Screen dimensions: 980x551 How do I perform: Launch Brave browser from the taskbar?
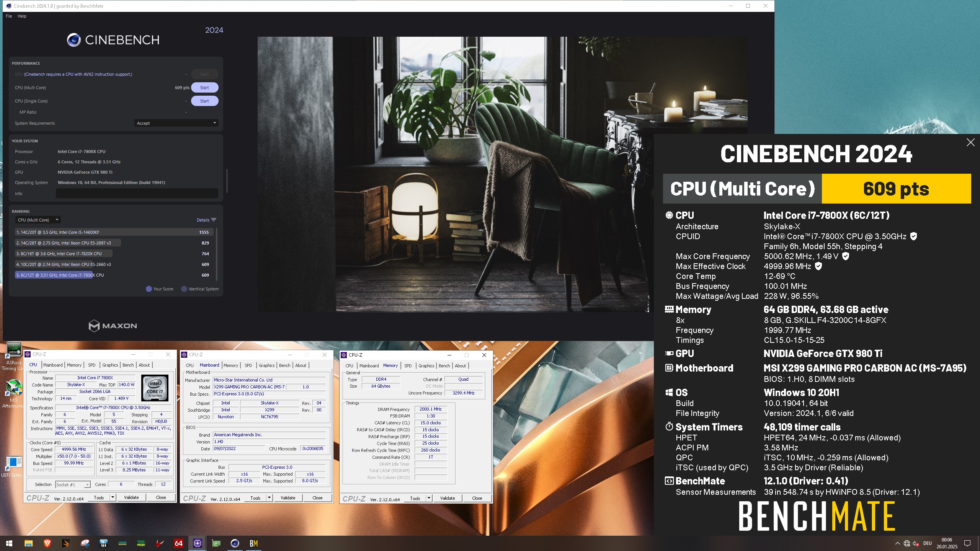click(x=47, y=543)
